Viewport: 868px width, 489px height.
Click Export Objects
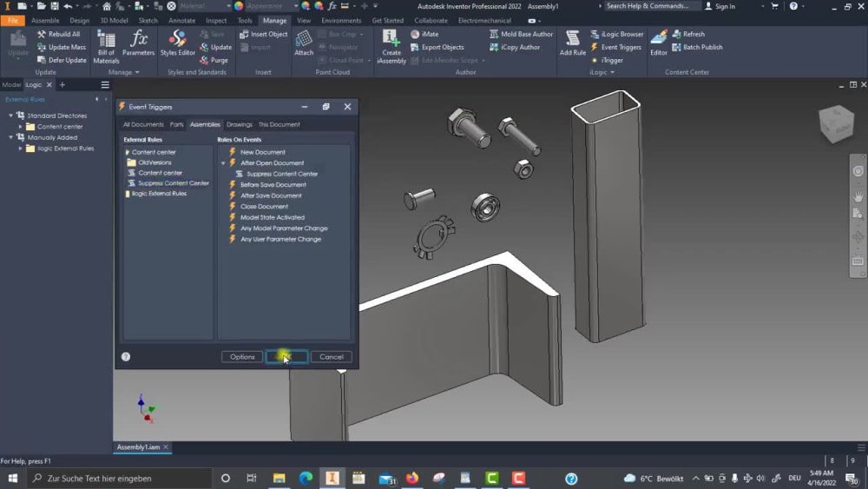pos(437,47)
